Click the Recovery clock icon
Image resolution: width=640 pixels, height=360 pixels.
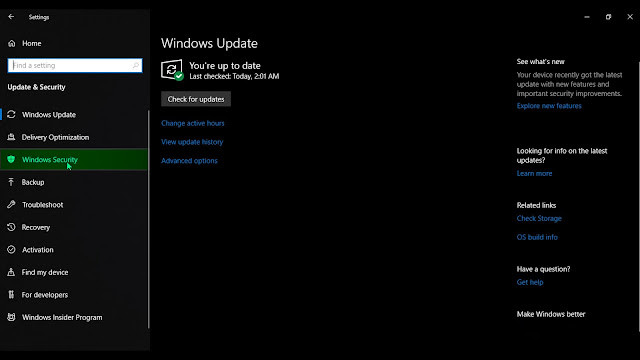click(x=11, y=227)
